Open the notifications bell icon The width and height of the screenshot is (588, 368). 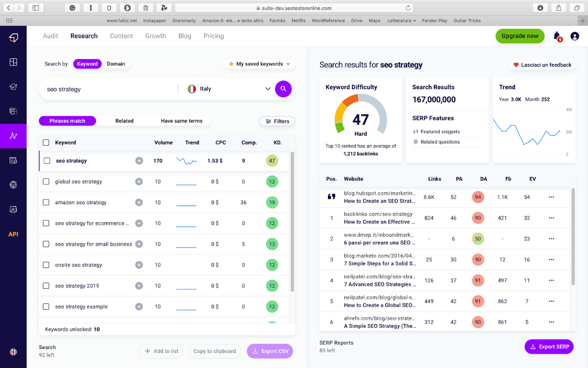(x=557, y=36)
